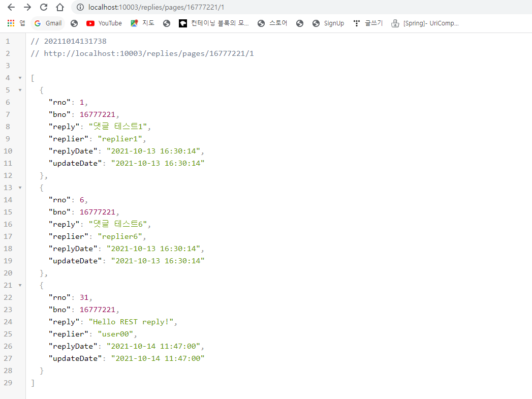Go forward to the next page
The width and height of the screenshot is (532, 399).
point(27,7)
